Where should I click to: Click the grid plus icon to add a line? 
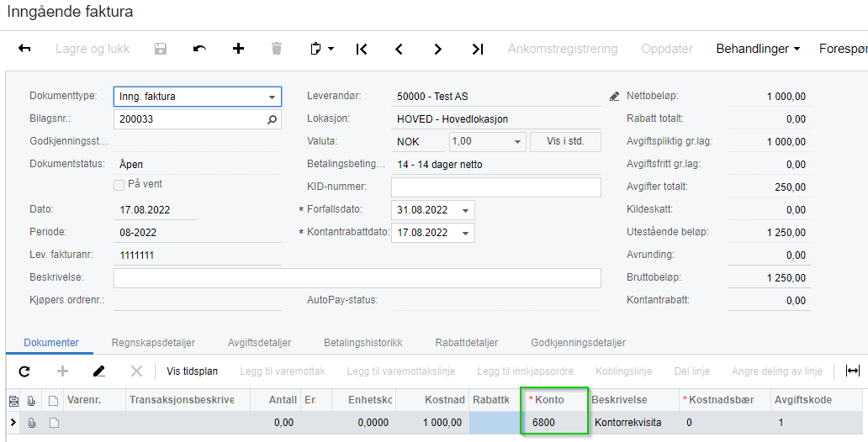62,371
